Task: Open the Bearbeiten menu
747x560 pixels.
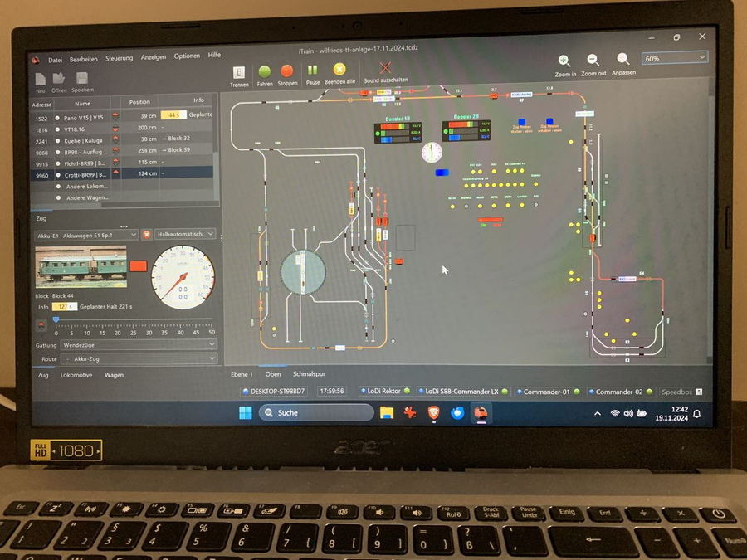Action: tap(83, 59)
